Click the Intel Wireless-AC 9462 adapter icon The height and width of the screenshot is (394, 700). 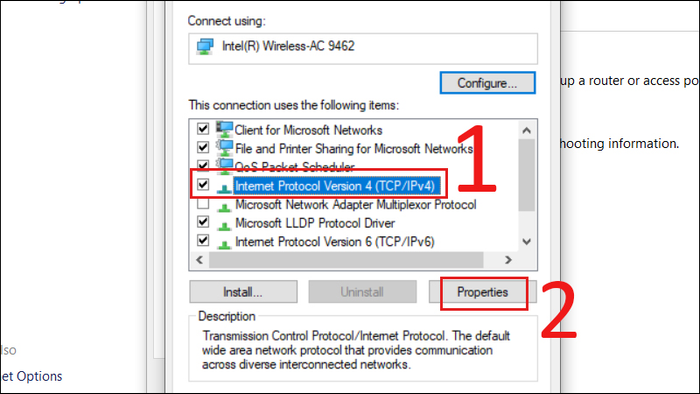pyautogui.click(x=205, y=46)
